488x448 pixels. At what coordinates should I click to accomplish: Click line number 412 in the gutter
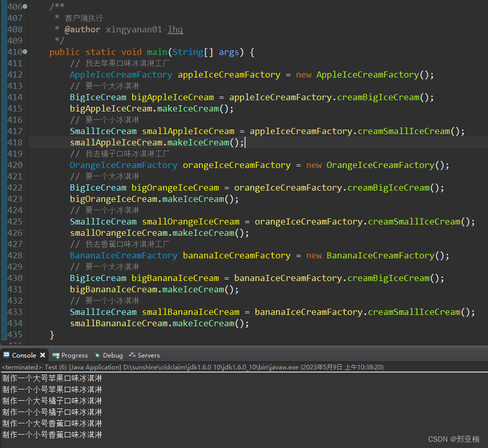(x=15, y=74)
